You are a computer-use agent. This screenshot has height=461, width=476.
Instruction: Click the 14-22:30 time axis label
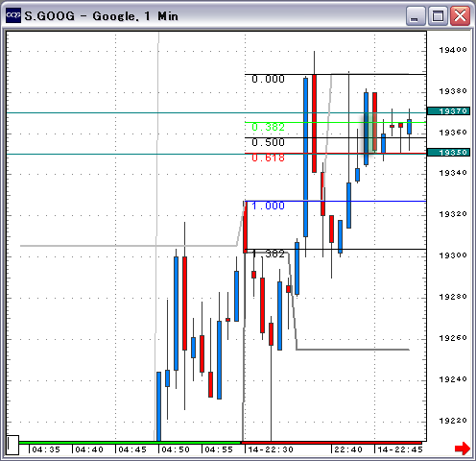coord(271,449)
